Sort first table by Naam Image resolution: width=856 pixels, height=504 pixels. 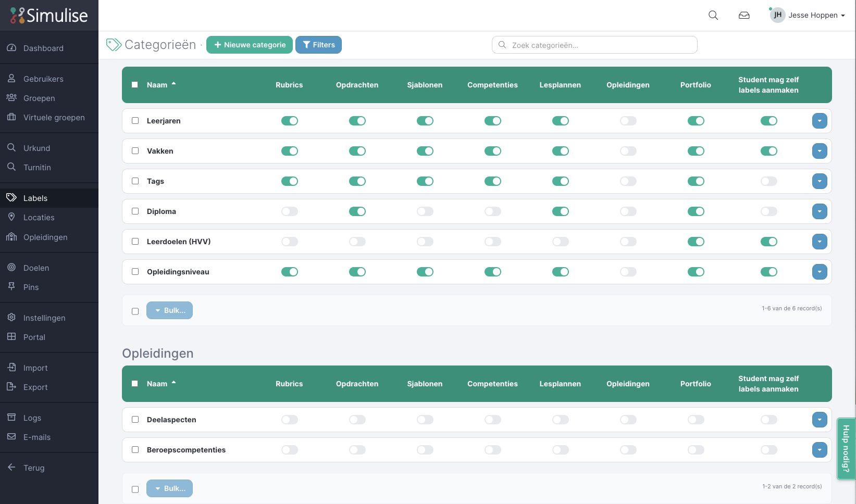coord(161,85)
